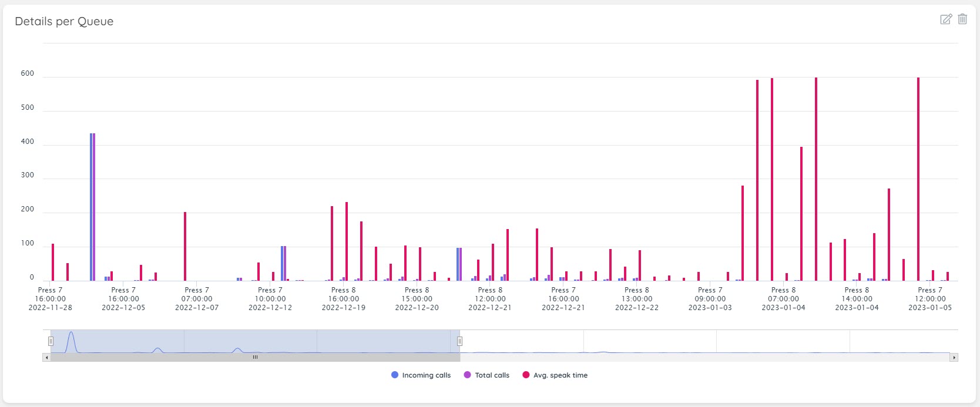Select the tallest blue Incoming calls bar
980x407 pixels.
(x=91, y=207)
